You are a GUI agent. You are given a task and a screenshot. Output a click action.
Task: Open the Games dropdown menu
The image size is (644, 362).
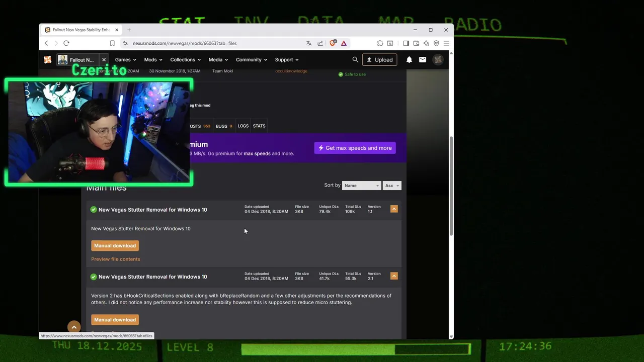coord(125,60)
